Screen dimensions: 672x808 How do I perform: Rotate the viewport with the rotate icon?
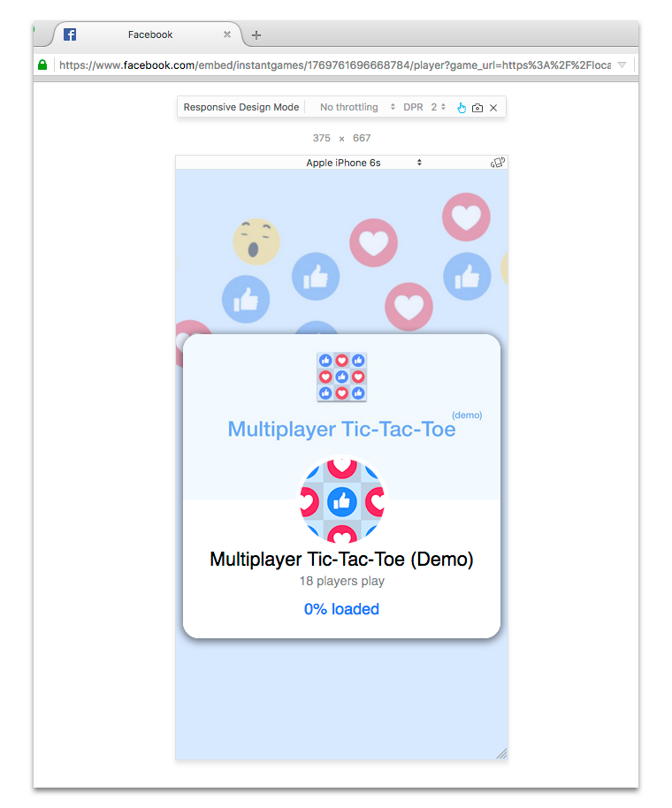coord(497,163)
